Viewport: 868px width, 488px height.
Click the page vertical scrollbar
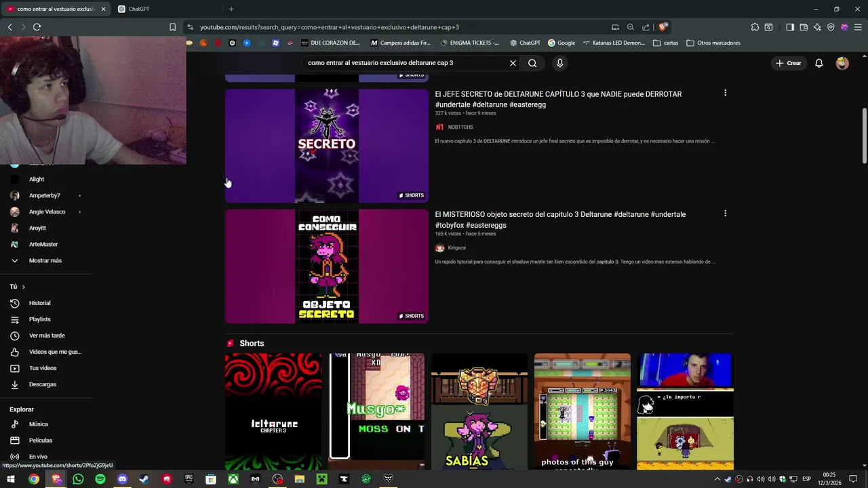point(864,136)
